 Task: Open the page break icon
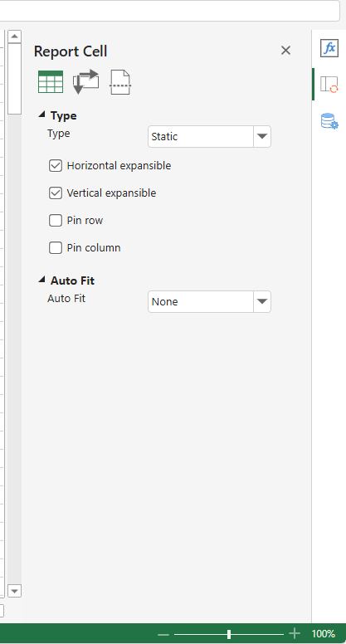click(x=120, y=82)
